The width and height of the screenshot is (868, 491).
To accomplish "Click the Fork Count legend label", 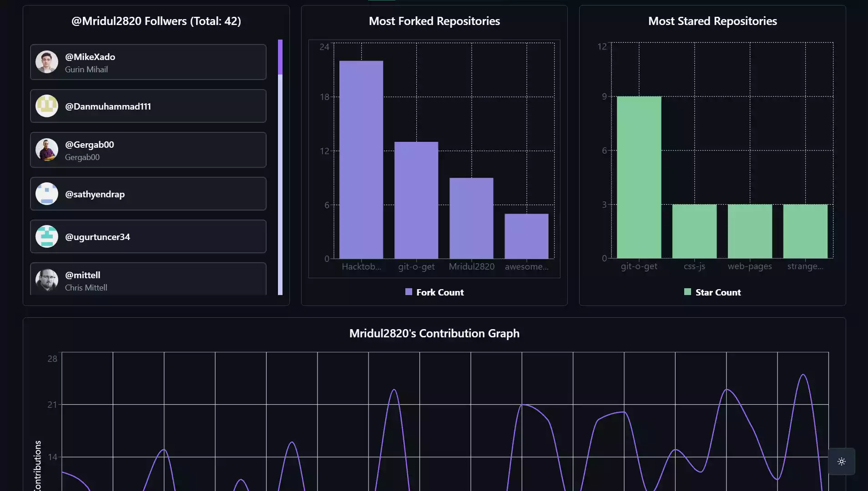I will pos(440,292).
